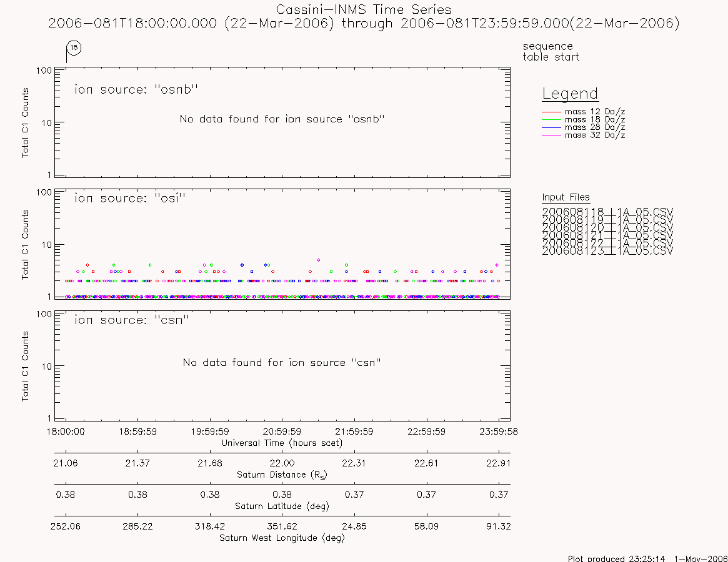Click the 18:00:00 time axis label
This screenshot has width=728, height=562.
pyautogui.click(x=66, y=431)
